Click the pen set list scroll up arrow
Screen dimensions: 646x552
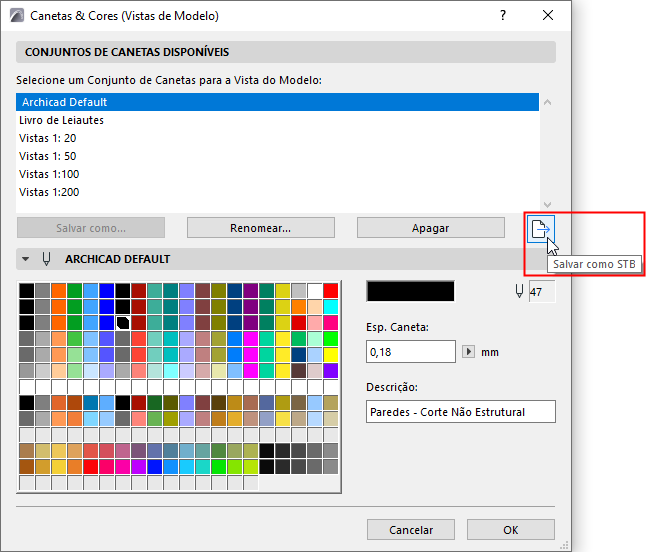click(x=548, y=102)
